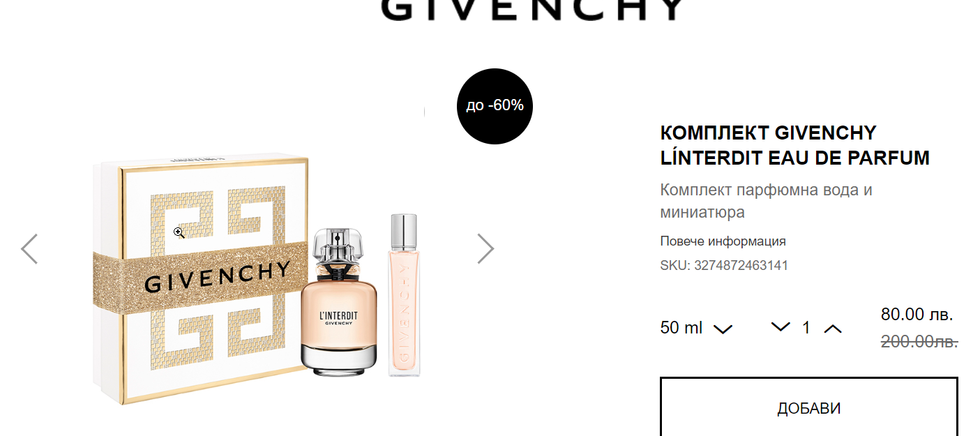This screenshot has height=436, width=980.
Task: Advance to the next product image
Action: click(x=485, y=248)
